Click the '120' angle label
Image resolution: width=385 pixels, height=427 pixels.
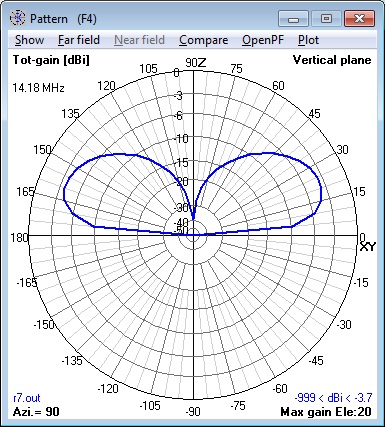[x=106, y=86]
